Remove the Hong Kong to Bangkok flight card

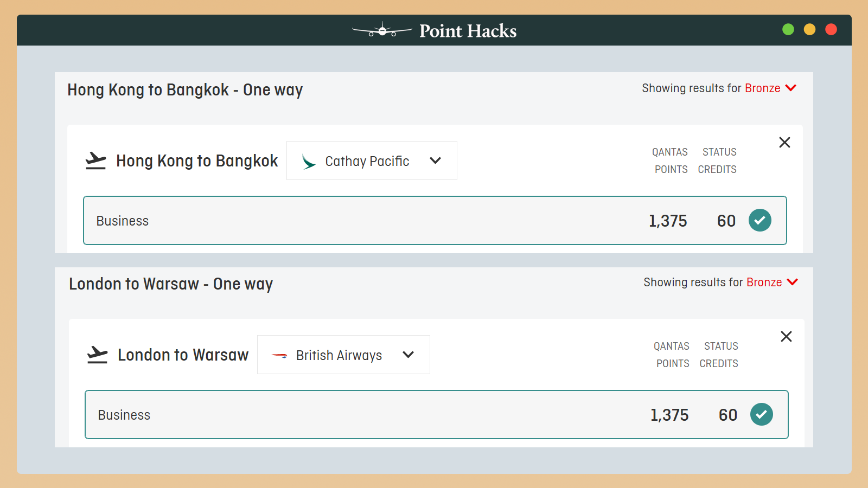pos(784,143)
